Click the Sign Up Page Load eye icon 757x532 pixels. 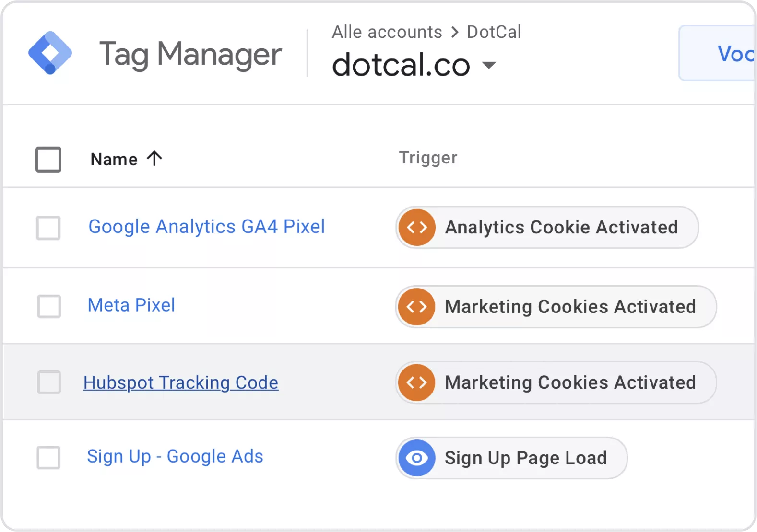click(x=417, y=458)
